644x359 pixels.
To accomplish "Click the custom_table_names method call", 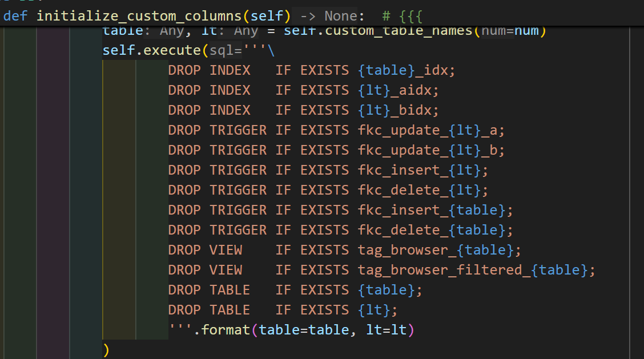I will [399, 31].
